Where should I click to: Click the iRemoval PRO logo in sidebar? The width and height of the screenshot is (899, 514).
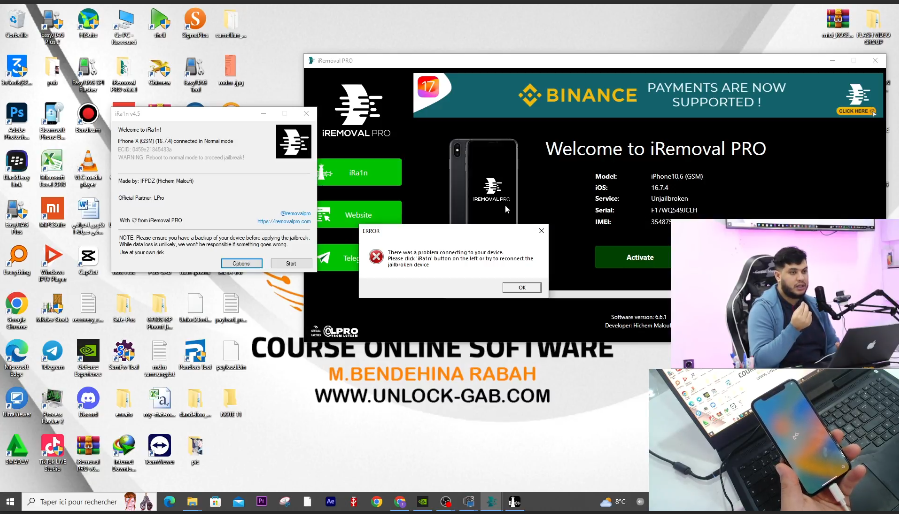pos(355,110)
